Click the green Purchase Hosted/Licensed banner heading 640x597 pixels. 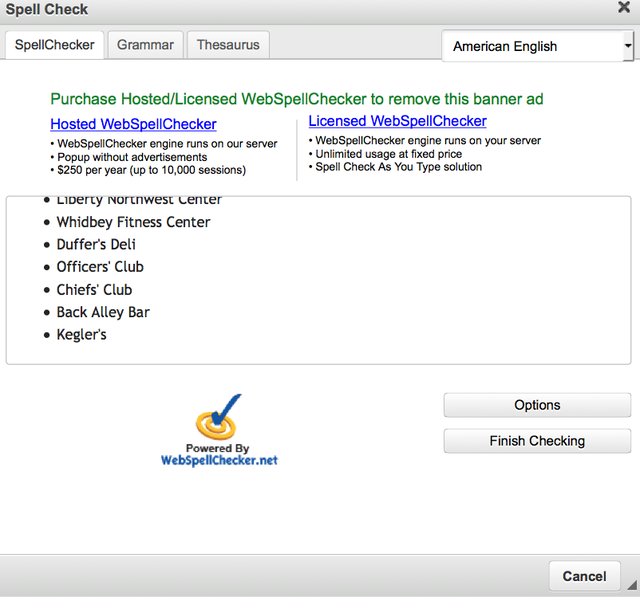(x=297, y=99)
